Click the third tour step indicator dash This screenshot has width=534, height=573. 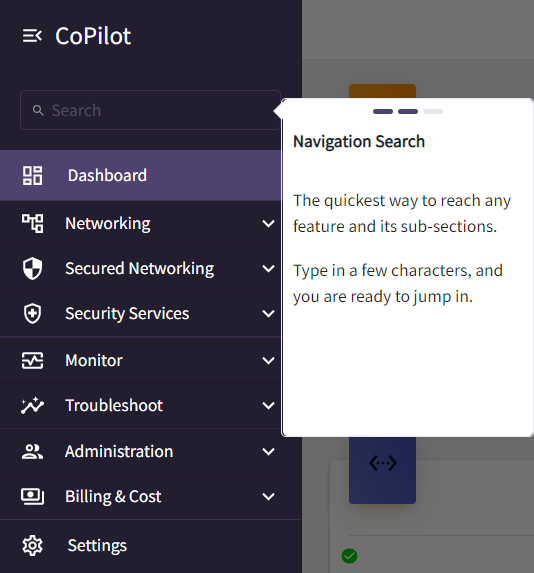[433, 111]
